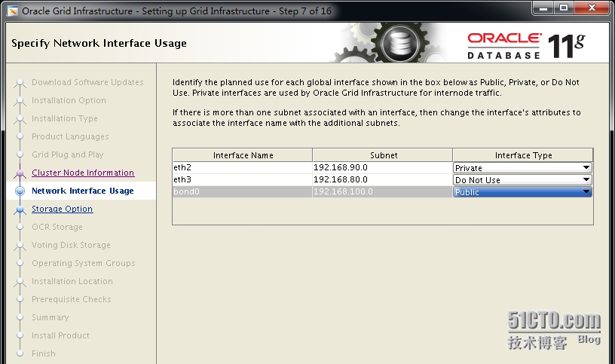Click the Interface Name column header
The height and width of the screenshot is (364, 615).
(x=243, y=155)
